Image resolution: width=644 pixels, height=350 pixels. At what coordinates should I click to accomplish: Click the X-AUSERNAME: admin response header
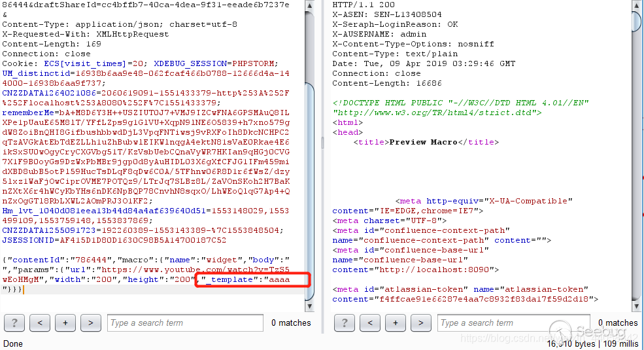pos(379,34)
